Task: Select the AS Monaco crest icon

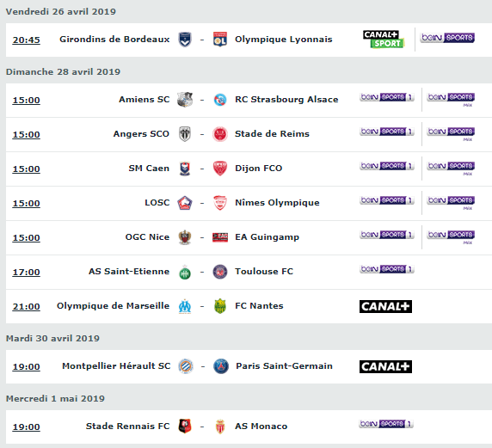Action: [220, 427]
